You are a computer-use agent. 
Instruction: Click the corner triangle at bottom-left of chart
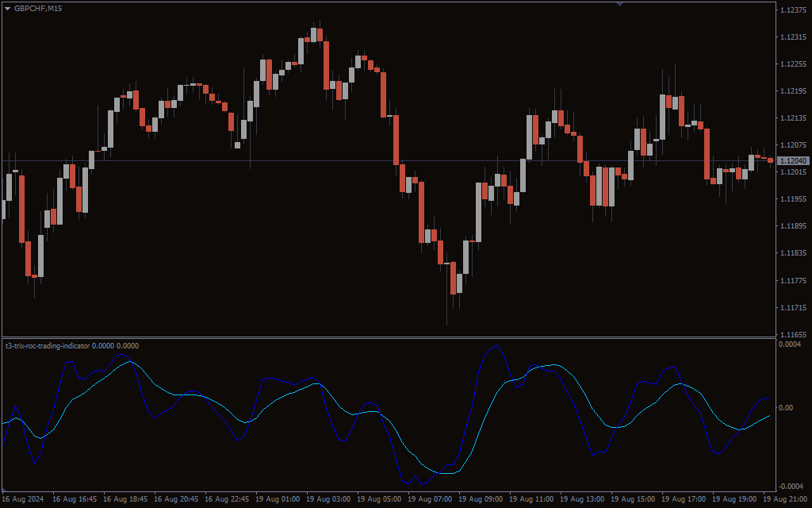[6, 488]
